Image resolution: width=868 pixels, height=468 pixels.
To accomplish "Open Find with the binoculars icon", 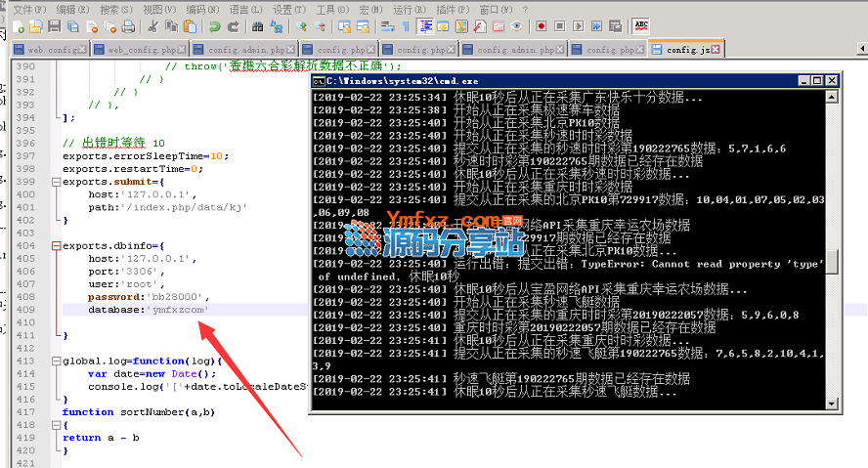I will 257,26.
